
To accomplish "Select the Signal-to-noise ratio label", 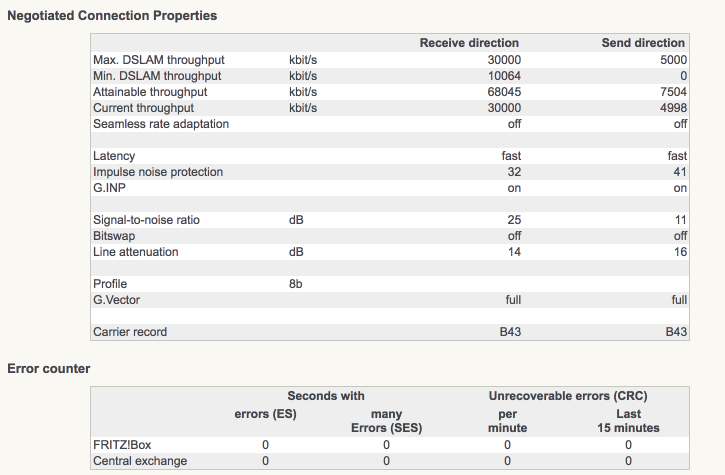I will pos(147,220).
